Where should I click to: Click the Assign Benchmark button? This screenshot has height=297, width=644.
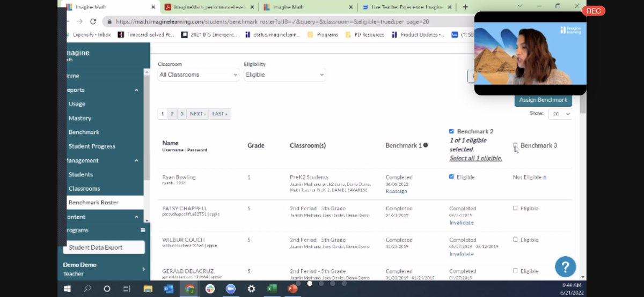coord(543,100)
